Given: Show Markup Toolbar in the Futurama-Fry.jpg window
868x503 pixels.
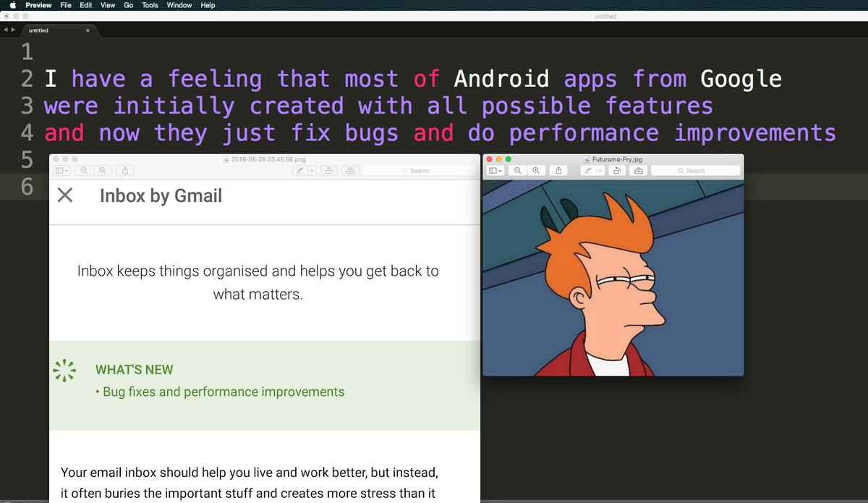Looking at the screenshot, I should (x=639, y=171).
